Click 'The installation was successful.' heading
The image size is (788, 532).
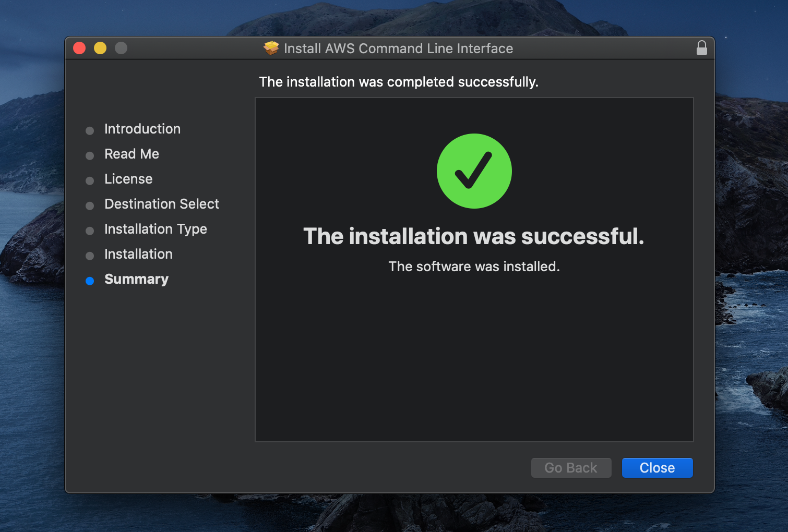(x=474, y=236)
